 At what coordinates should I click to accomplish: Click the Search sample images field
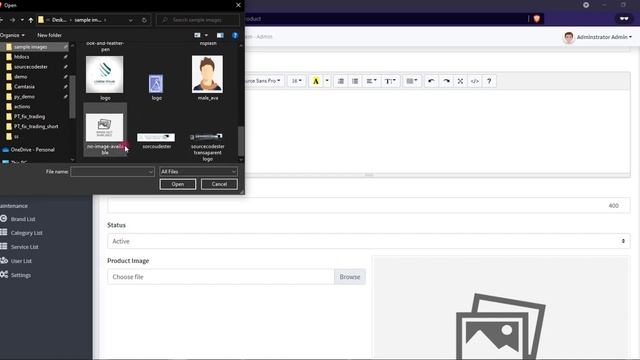pos(198,20)
